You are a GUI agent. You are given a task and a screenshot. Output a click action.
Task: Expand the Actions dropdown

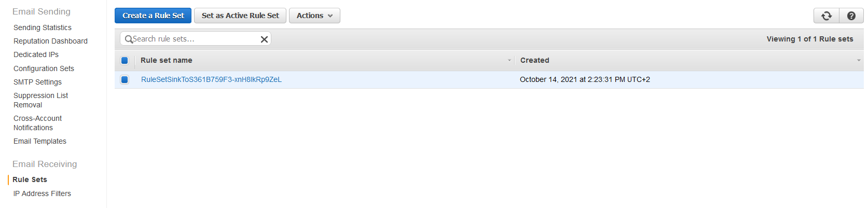[x=314, y=16]
